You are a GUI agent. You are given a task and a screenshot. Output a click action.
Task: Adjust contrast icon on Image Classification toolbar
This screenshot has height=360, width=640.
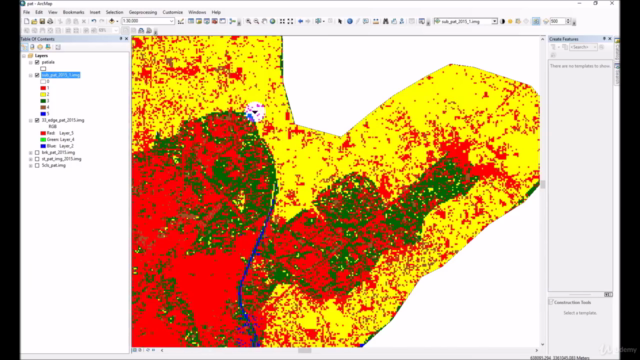click(502, 21)
